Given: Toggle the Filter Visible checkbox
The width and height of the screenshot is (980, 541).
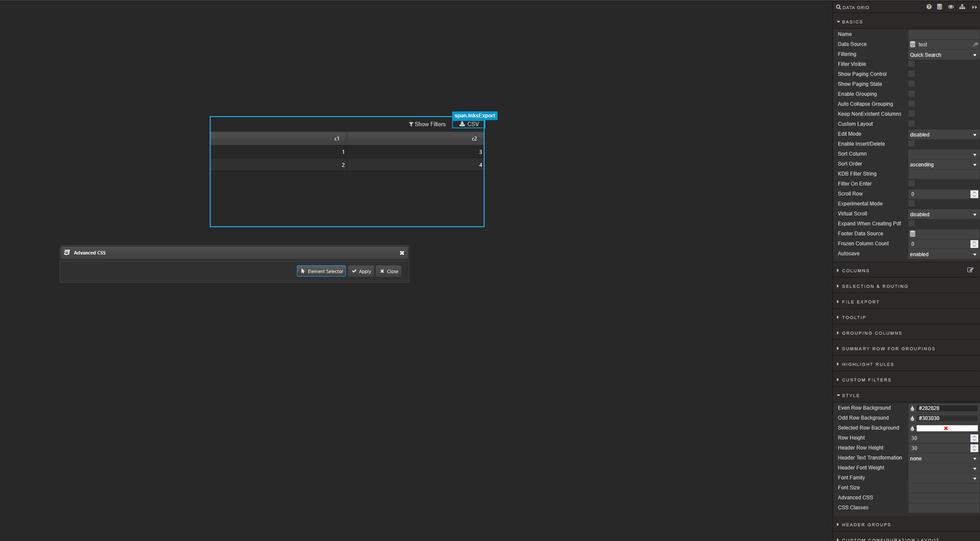Looking at the screenshot, I should pos(911,64).
